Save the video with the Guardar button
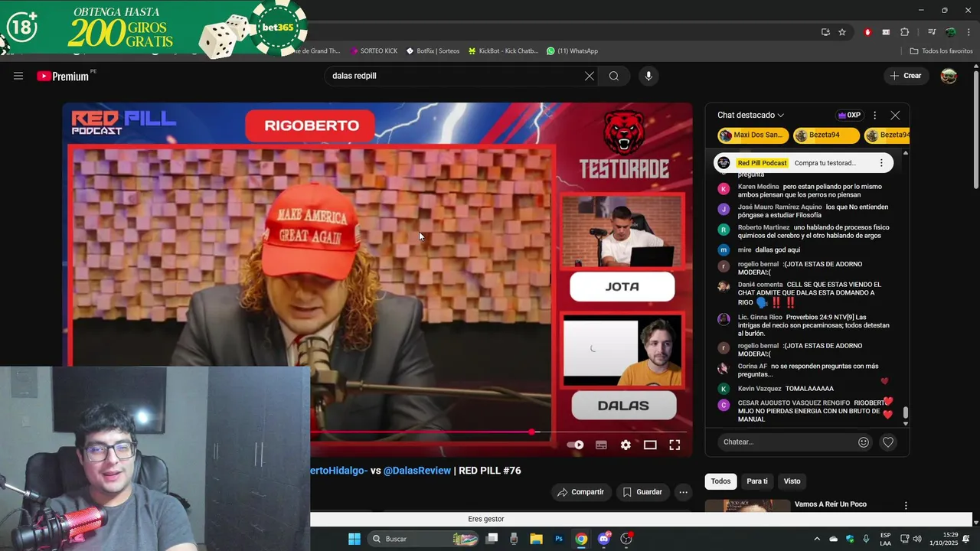This screenshot has height=551, width=980. (x=642, y=492)
